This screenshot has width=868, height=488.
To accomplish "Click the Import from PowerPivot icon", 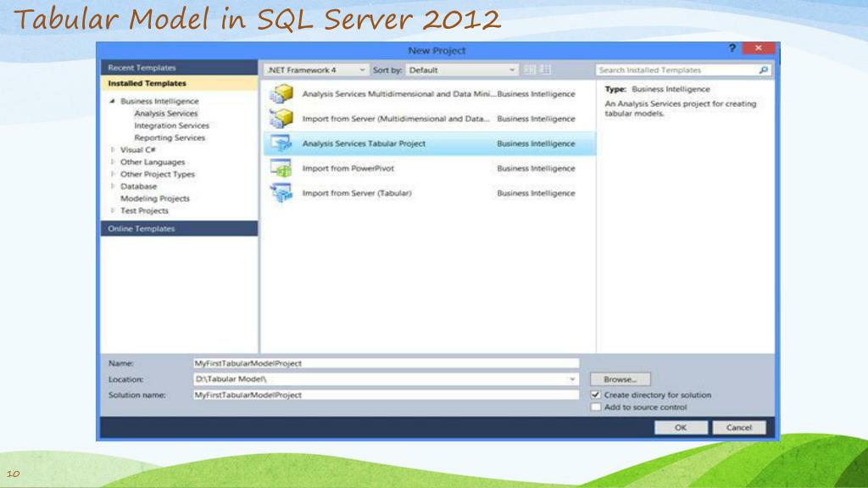I will pos(281,169).
